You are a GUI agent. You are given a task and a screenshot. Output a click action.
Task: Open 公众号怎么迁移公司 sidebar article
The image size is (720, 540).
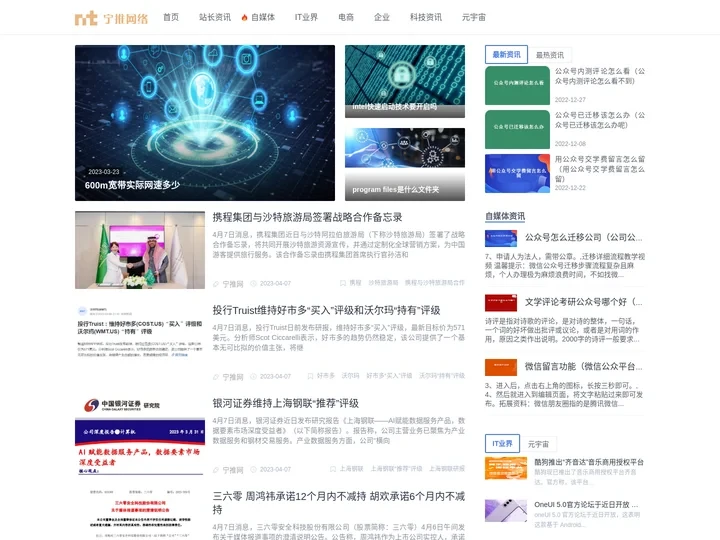coord(584,237)
